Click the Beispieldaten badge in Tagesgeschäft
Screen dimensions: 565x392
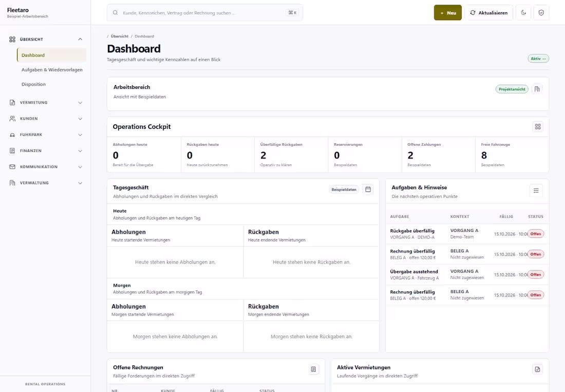344,189
